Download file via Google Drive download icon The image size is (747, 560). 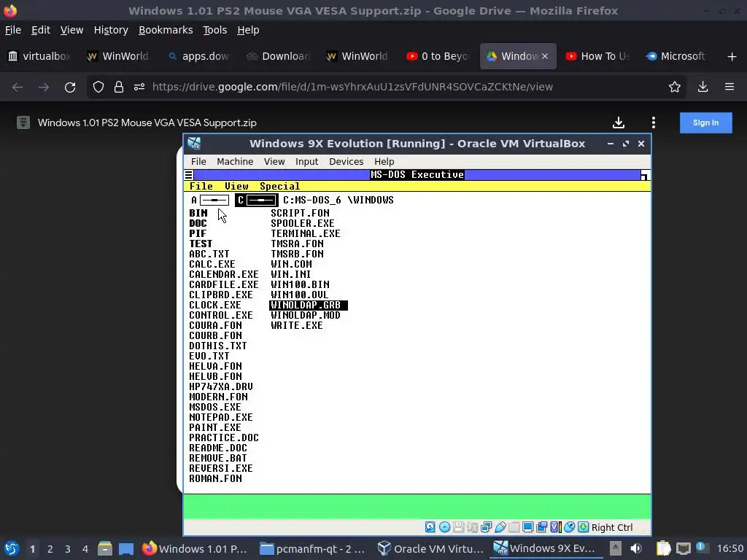619,122
